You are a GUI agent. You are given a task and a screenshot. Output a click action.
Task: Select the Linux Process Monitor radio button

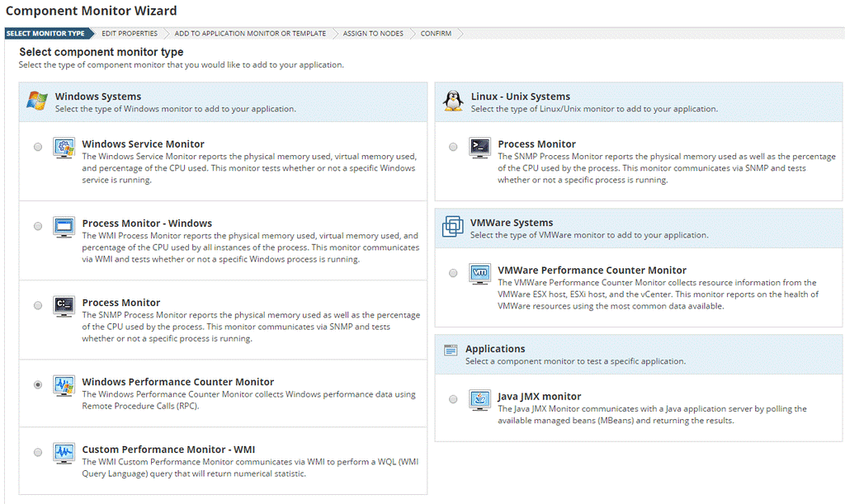[453, 147]
